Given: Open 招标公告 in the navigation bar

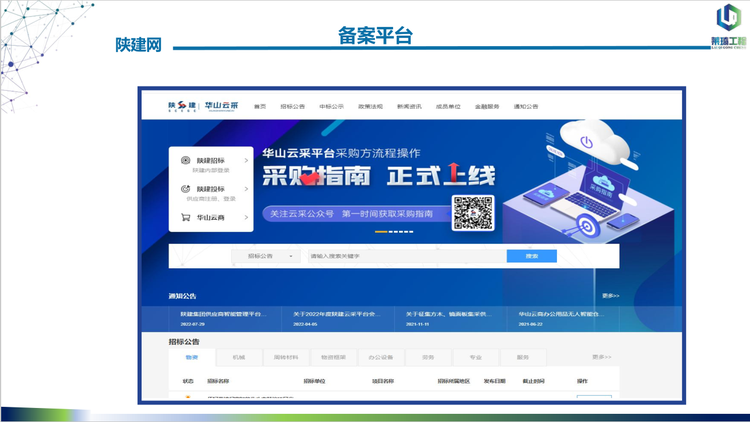Looking at the screenshot, I should [292, 107].
